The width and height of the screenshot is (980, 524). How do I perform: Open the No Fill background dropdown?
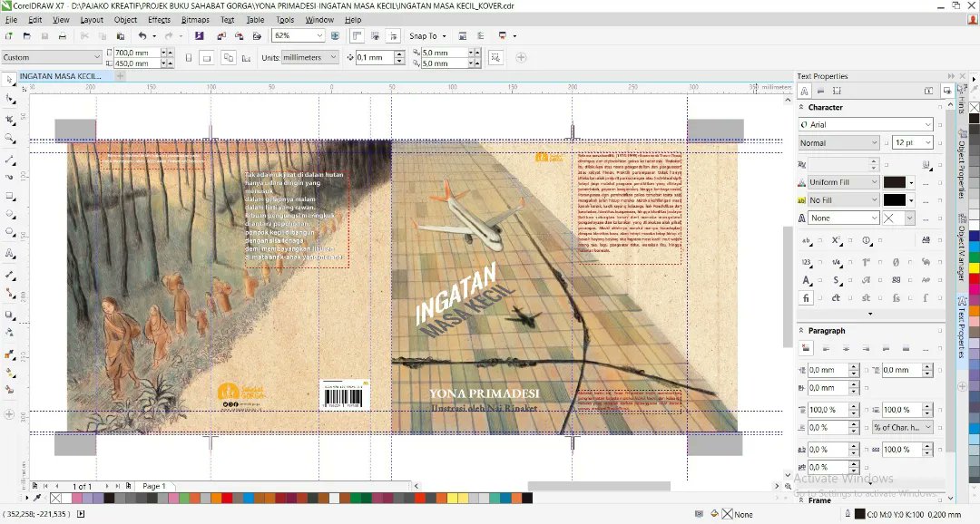(x=874, y=200)
